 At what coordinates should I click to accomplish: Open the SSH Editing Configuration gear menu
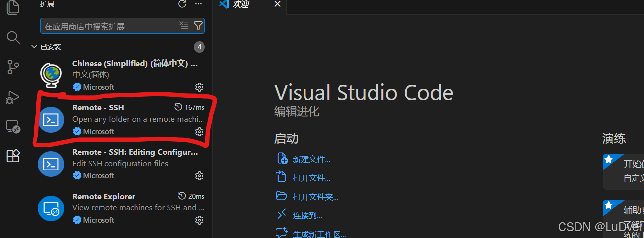[200, 176]
